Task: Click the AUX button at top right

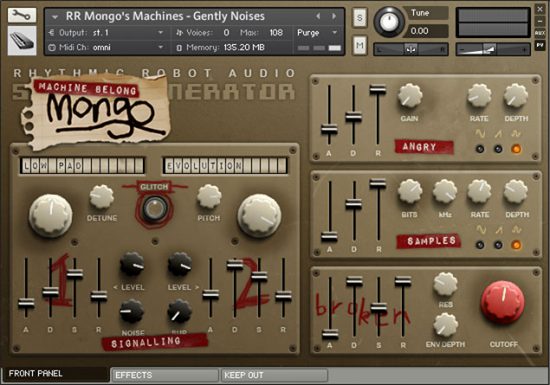Action: pyautogui.click(x=540, y=33)
